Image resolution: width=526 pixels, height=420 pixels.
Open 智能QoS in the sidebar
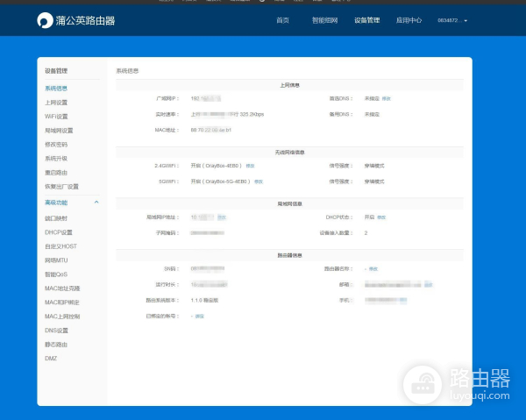click(56, 274)
